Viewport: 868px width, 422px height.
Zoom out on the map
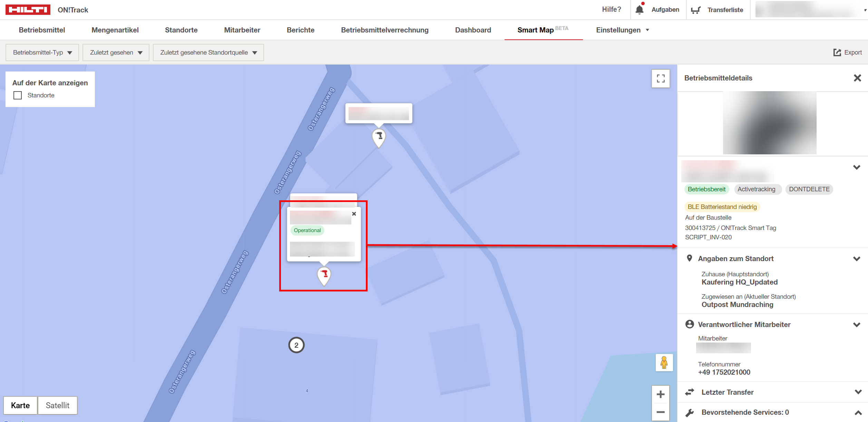pyautogui.click(x=661, y=412)
